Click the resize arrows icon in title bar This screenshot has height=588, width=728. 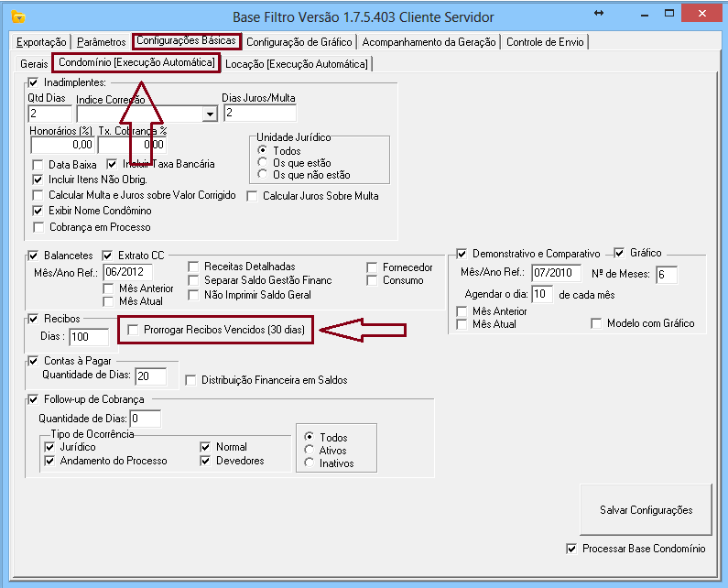point(599,14)
